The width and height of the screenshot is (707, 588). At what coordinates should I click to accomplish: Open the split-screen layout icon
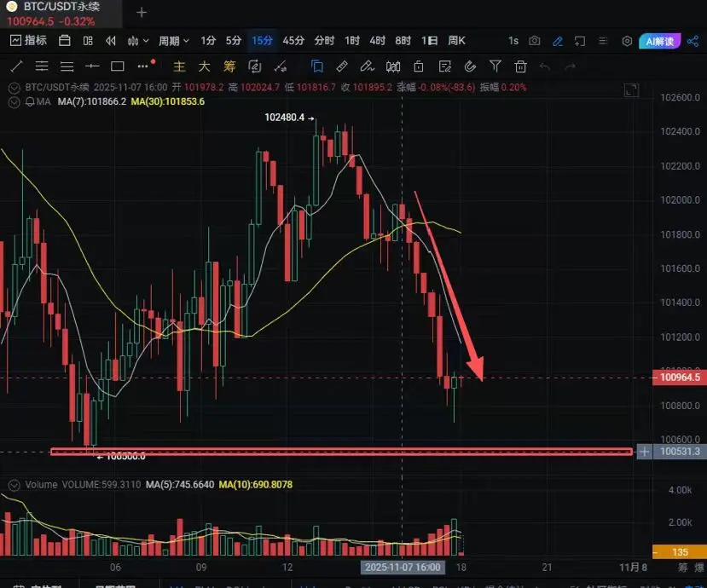tap(88, 41)
